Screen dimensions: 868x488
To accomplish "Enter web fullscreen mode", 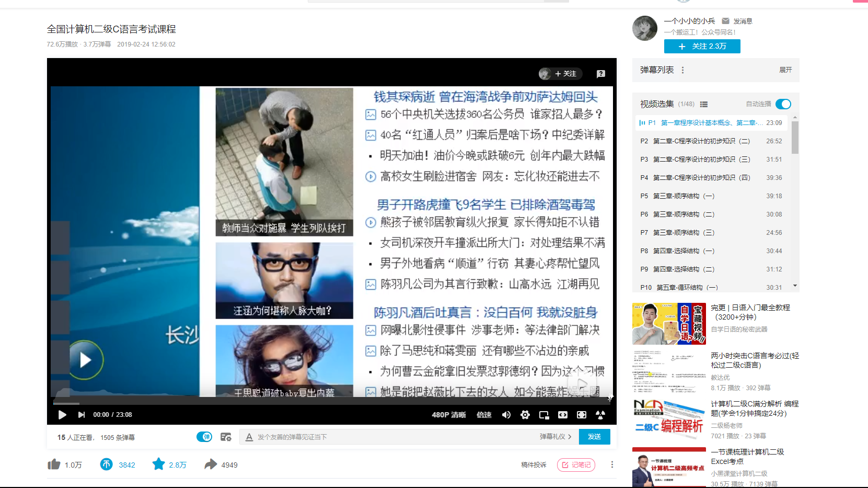I will pyautogui.click(x=582, y=415).
